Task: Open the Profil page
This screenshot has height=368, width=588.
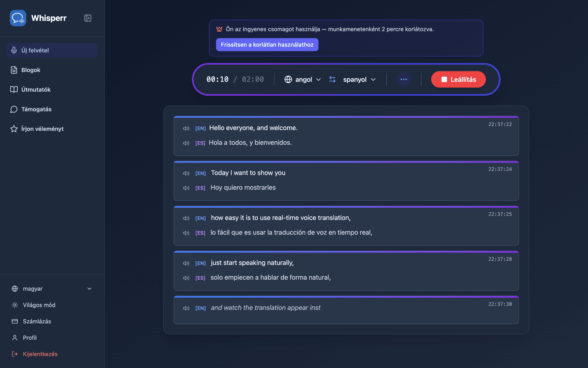Action: (52, 338)
